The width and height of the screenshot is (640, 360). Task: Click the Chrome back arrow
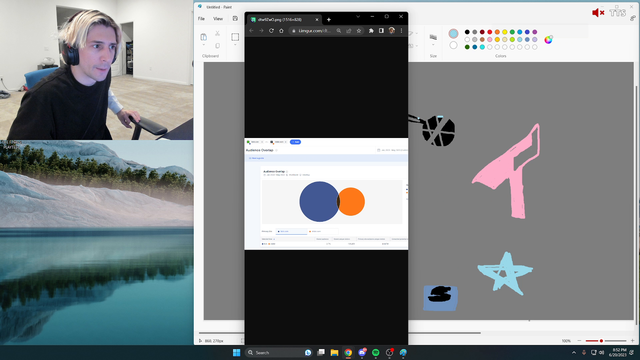tap(251, 31)
